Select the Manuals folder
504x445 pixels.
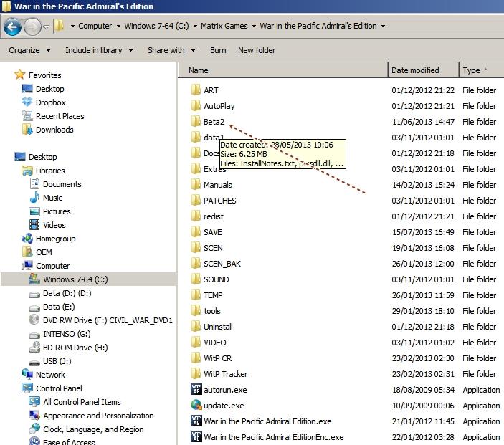pyautogui.click(x=211, y=185)
